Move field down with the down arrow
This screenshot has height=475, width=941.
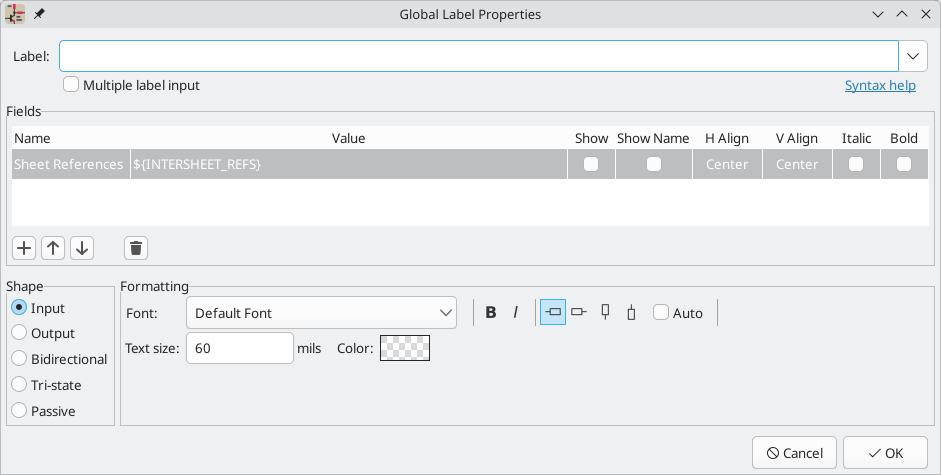coord(81,248)
